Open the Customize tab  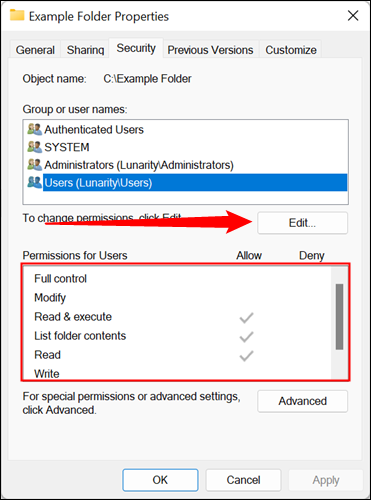point(291,50)
